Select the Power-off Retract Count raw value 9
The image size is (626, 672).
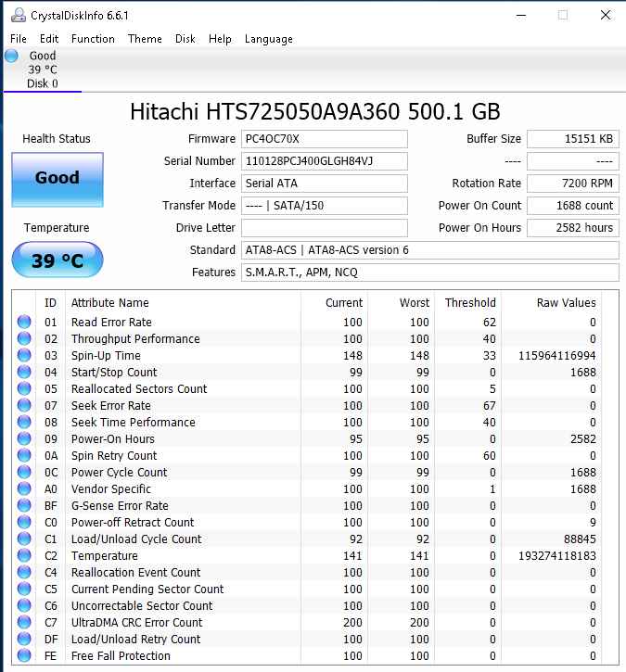[593, 523]
